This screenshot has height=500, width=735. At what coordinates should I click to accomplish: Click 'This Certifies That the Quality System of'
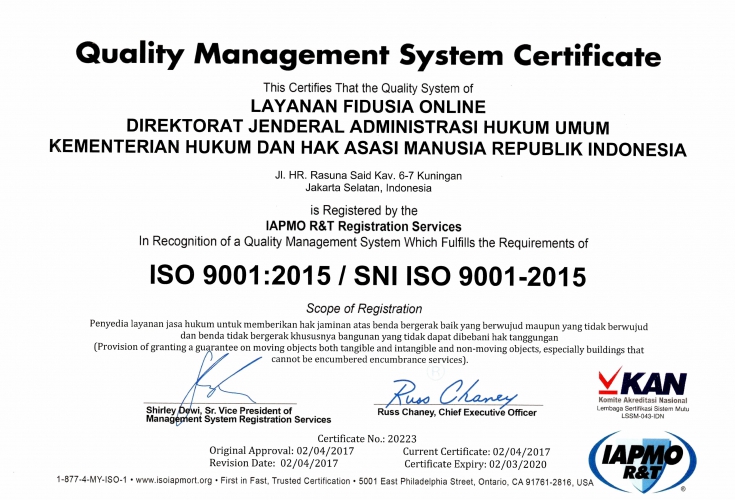coord(368,88)
